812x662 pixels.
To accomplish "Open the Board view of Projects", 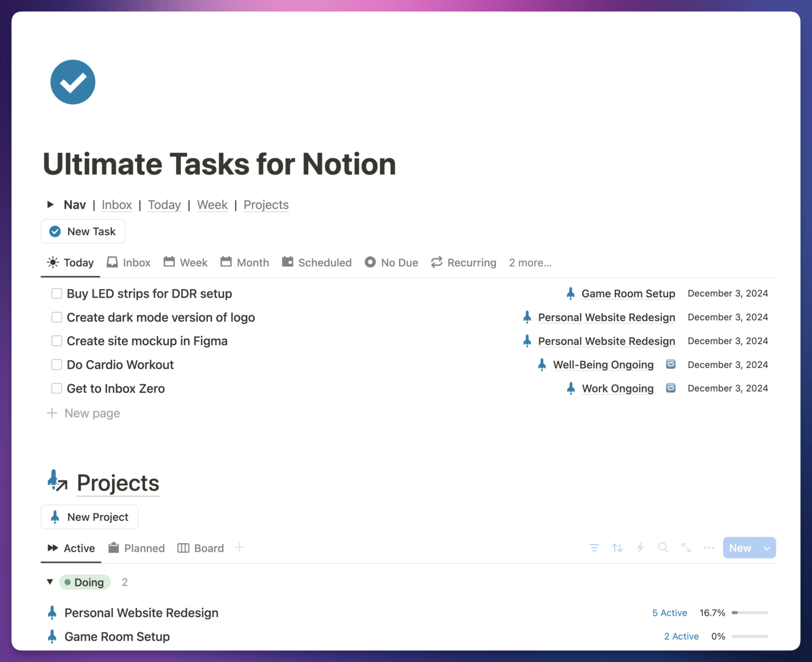I will click(200, 548).
